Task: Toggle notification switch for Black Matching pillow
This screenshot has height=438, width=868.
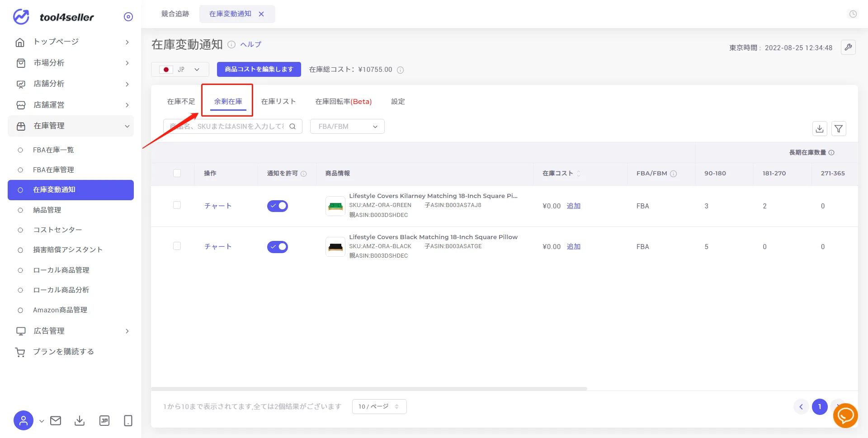Action: point(278,247)
